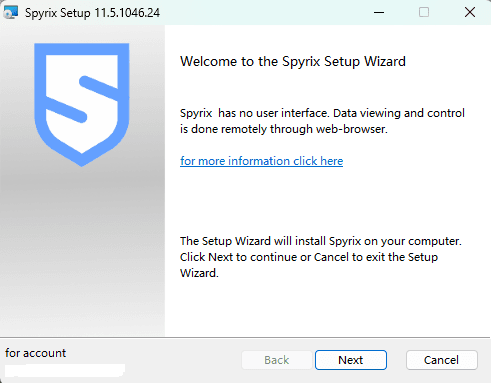The width and height of the screenshot is (491, 383).
Task: Click the 'for account' label
Action: 35,353
